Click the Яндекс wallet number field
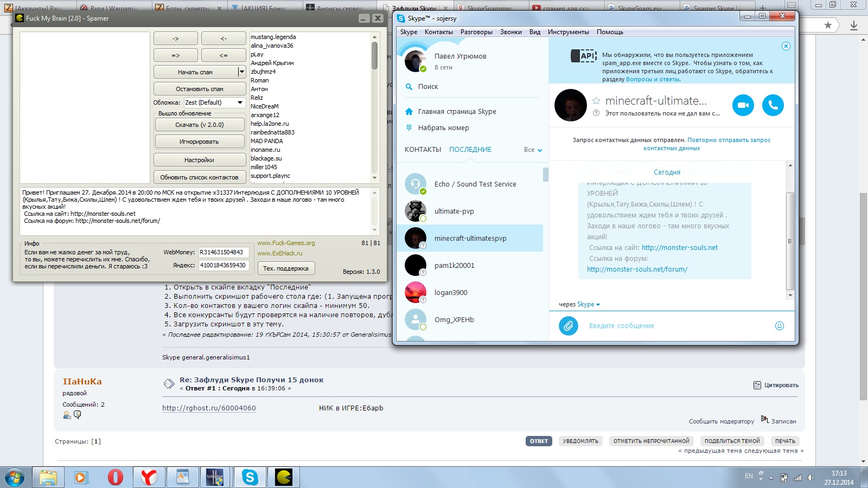This screenshot has width=868, height=488. pyautogui.click(x=224, y=265)
